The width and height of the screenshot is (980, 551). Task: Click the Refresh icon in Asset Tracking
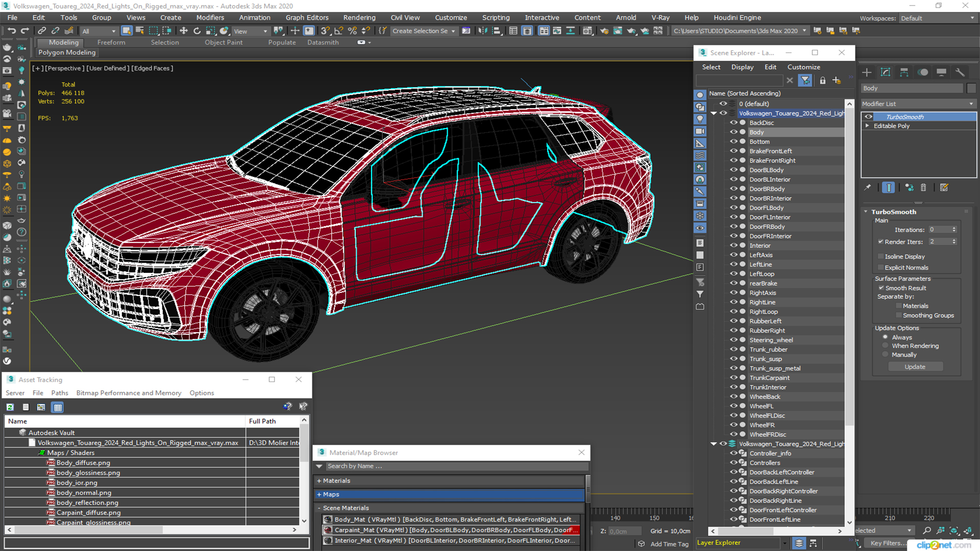coord(10,407)
